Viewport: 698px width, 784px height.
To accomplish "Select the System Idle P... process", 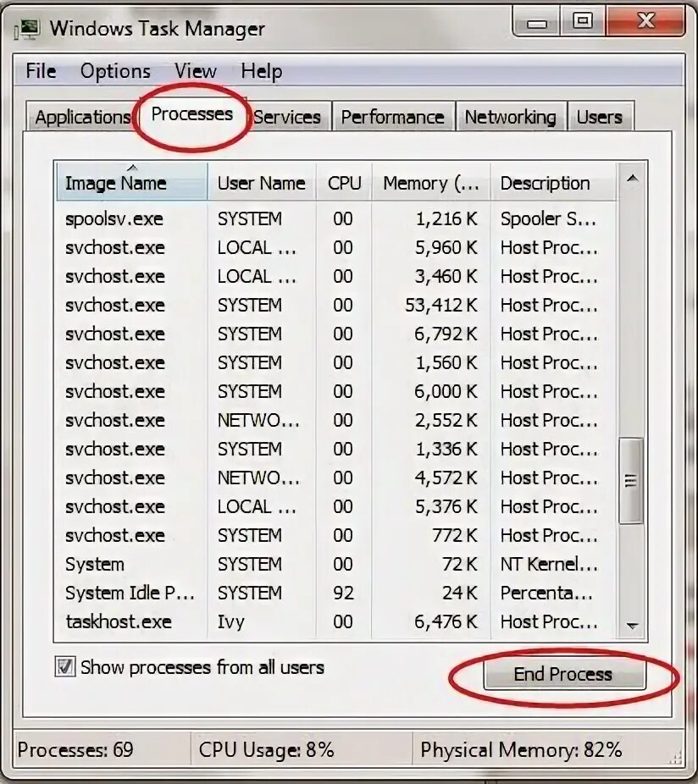I will (x=335, y=593).
